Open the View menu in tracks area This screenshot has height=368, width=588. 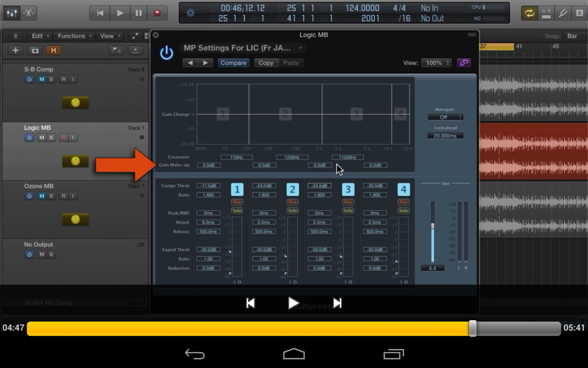pyautogui.click(x=110, y=36)
